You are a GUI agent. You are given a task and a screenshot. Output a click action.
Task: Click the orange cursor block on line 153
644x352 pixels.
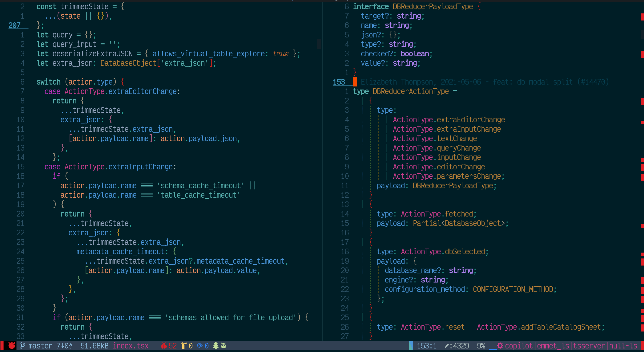355,82
